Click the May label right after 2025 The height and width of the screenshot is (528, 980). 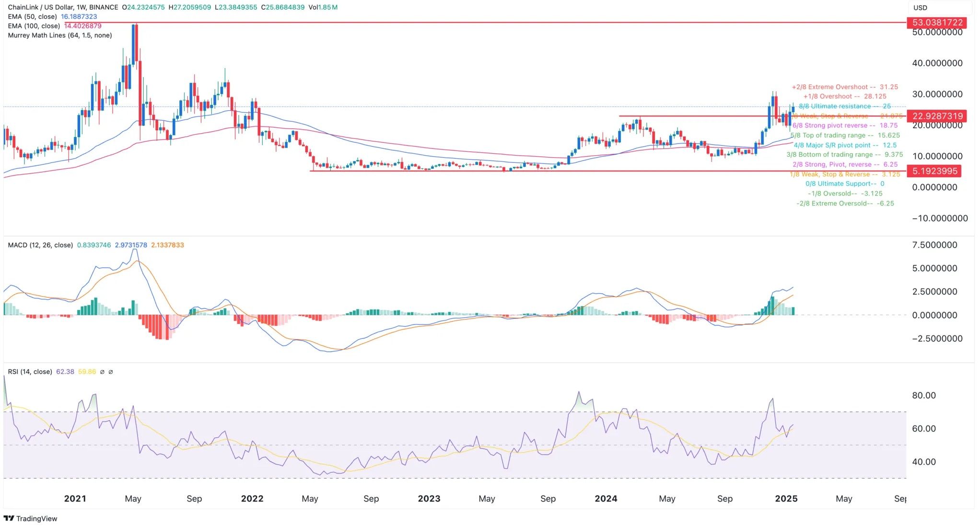(844, 499)
